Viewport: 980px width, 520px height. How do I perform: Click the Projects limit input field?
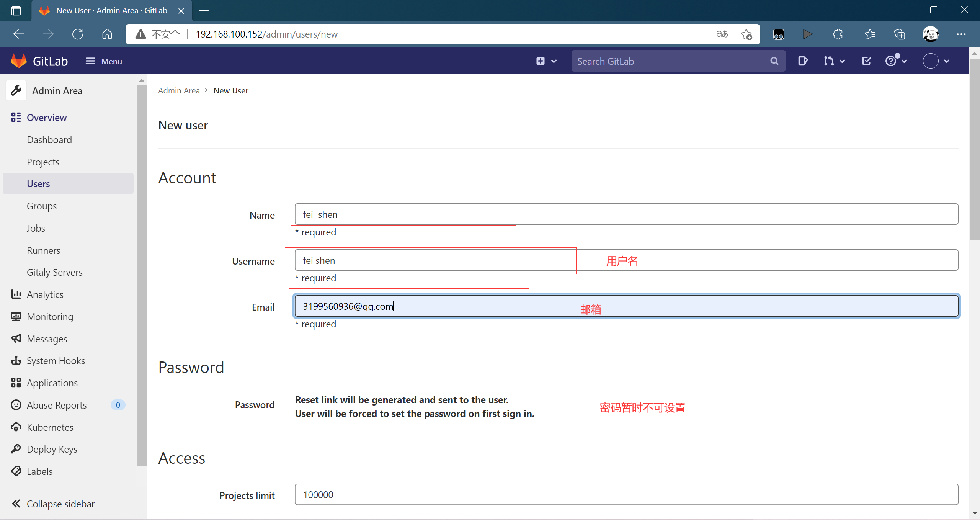click(626, 495)
